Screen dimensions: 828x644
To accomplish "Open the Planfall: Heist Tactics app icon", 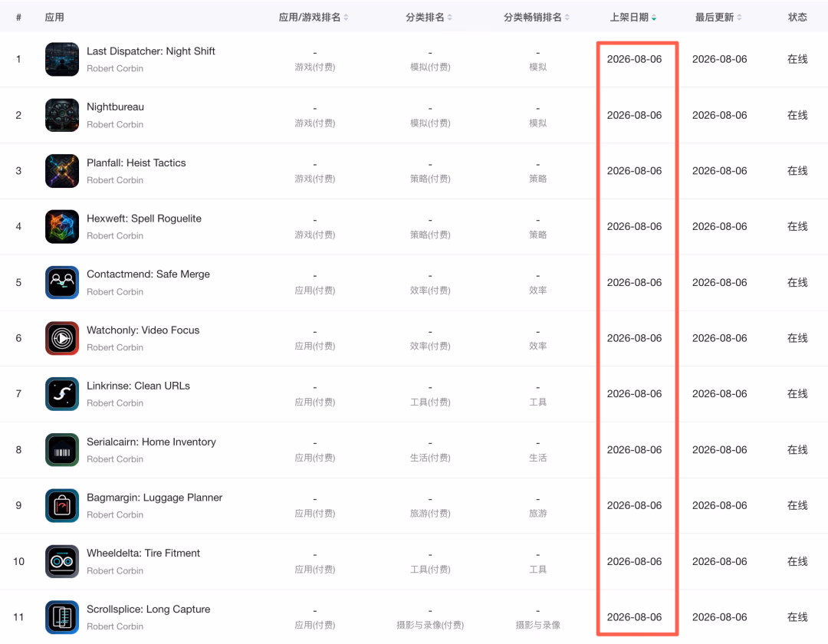I will pyautogui.click(x=62, y=171).
